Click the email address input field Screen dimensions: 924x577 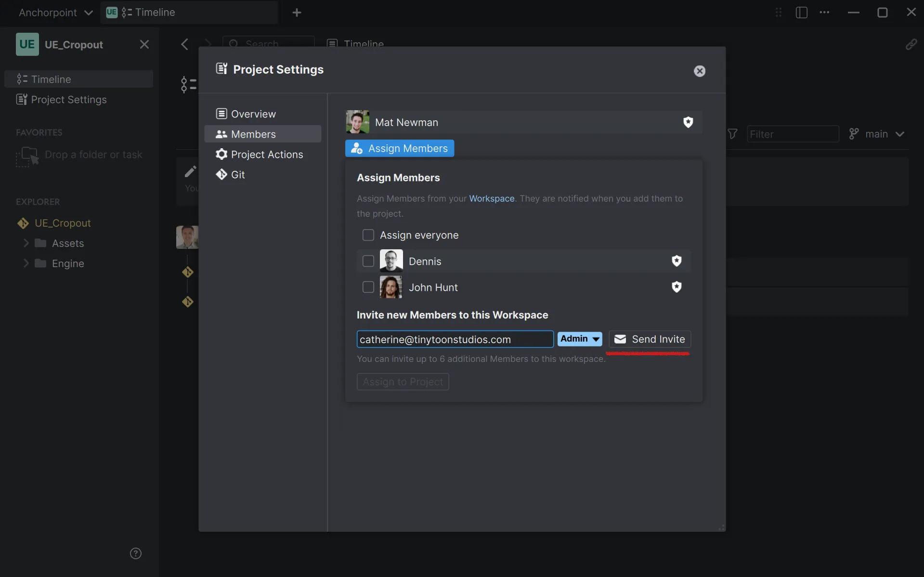[x=455, y=339]
